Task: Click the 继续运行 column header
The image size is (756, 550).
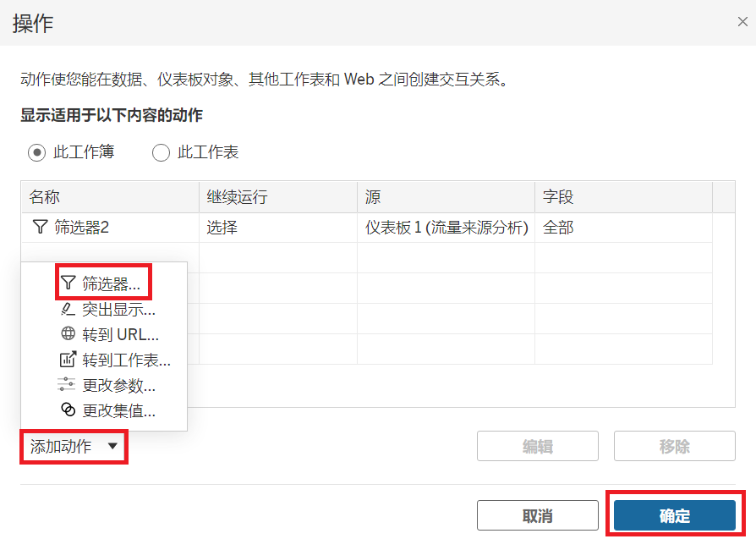Action: [278, 197]
